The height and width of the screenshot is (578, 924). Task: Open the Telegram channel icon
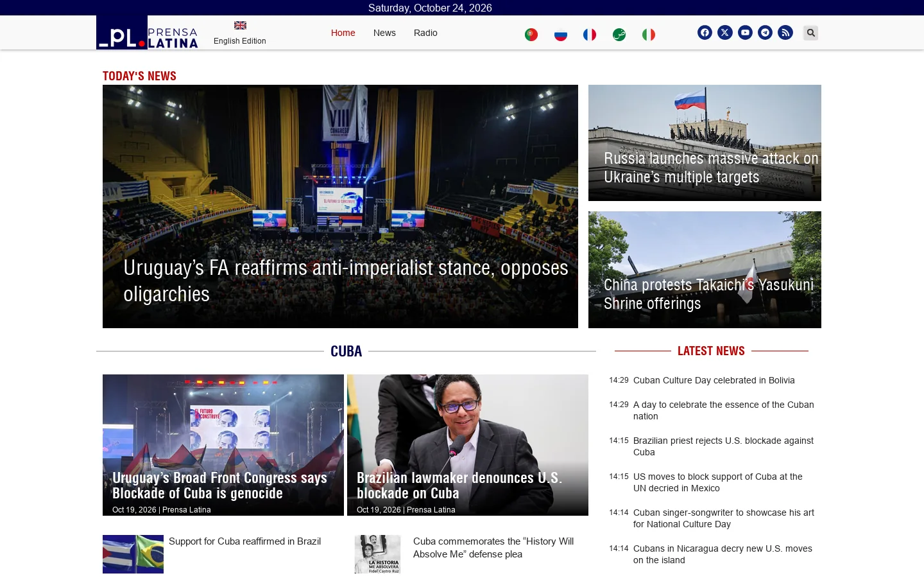coord(765,33)
